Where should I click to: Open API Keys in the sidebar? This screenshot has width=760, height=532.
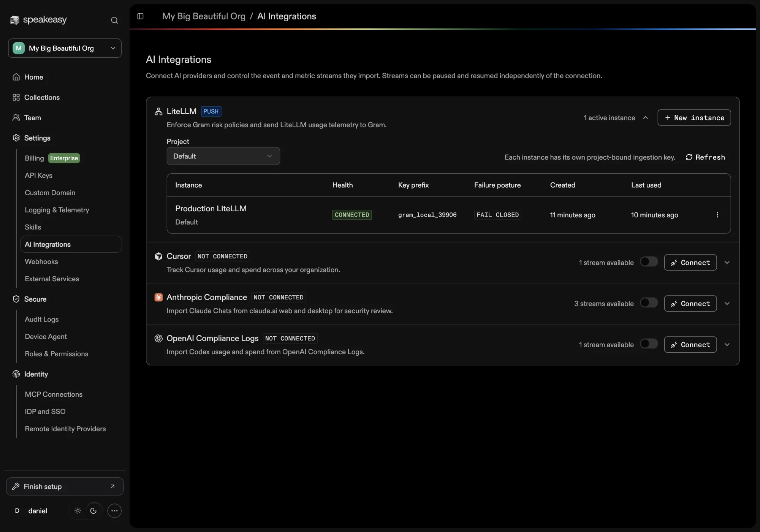point(38,176)
